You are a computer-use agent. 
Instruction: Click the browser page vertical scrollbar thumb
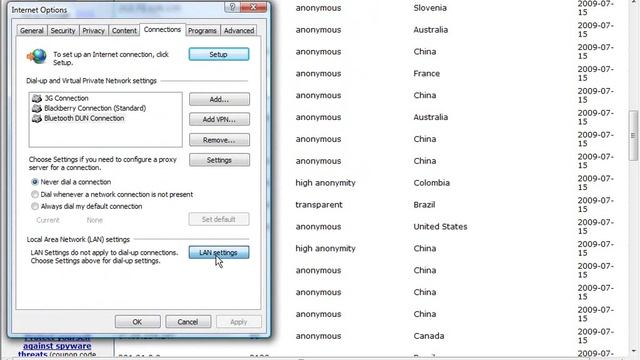pos(633,136)
